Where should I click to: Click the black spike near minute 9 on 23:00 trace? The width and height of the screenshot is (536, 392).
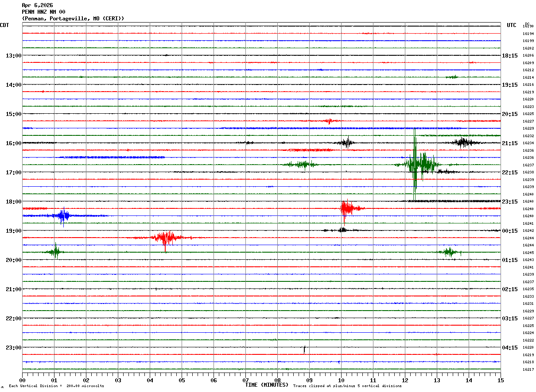click(305, 349)
